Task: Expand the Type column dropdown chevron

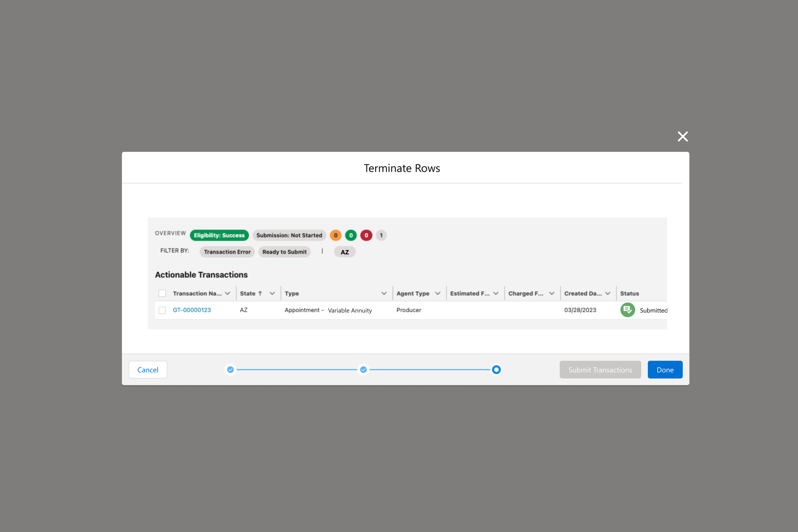Action: click(x=384, y=293)
